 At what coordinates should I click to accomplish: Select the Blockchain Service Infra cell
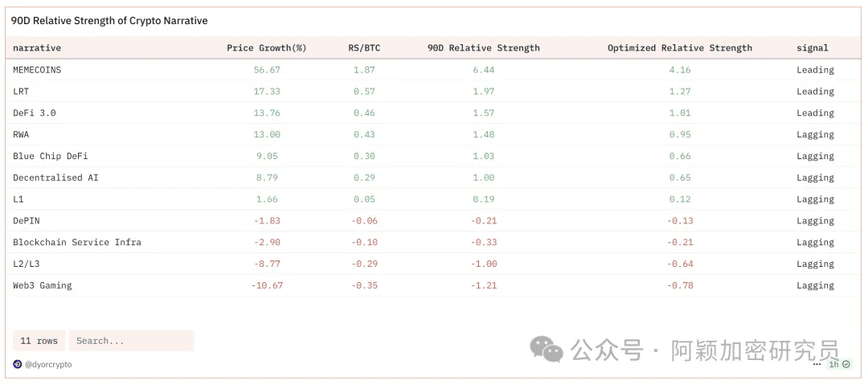pos(76,242)
